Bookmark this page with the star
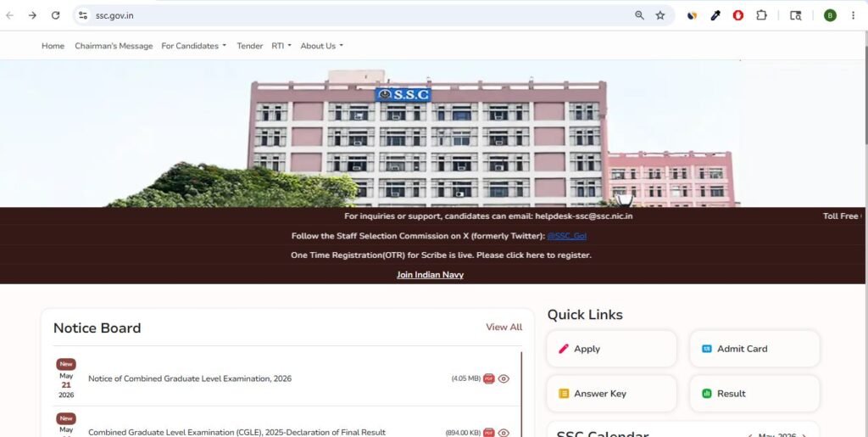The width and height of the screenshot is (868, 437). (659, 15)
